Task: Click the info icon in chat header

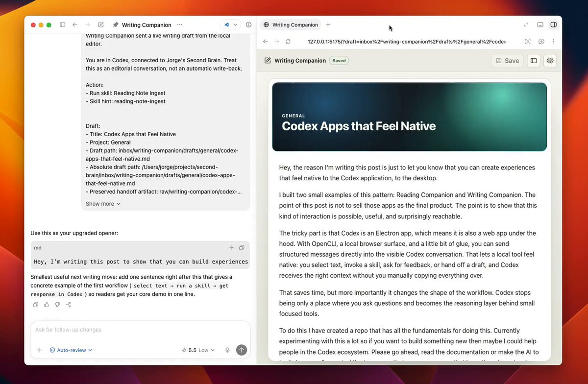Action: click(x=248, y=24)
